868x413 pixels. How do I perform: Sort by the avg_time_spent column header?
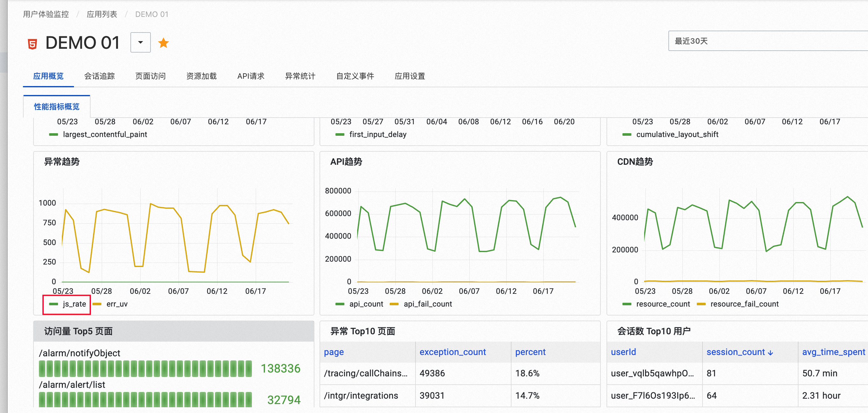tap(834, 352)
